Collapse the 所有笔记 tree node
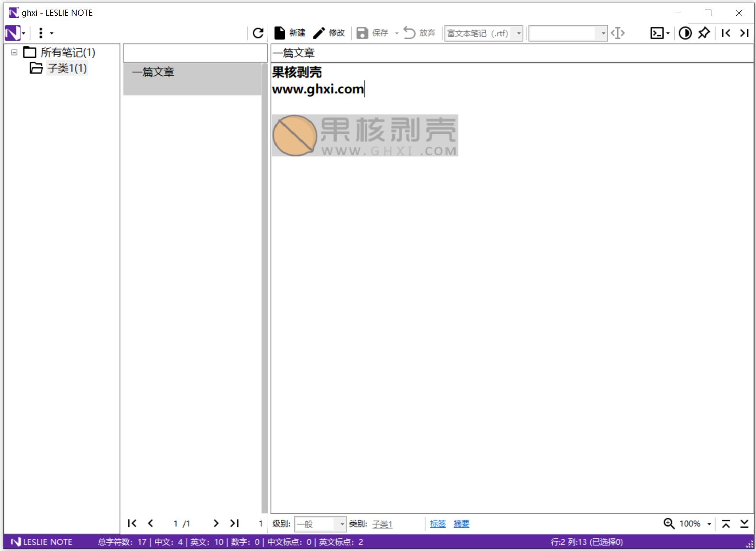The height and width of the screenshot is (551, 756). pos(14,52)
